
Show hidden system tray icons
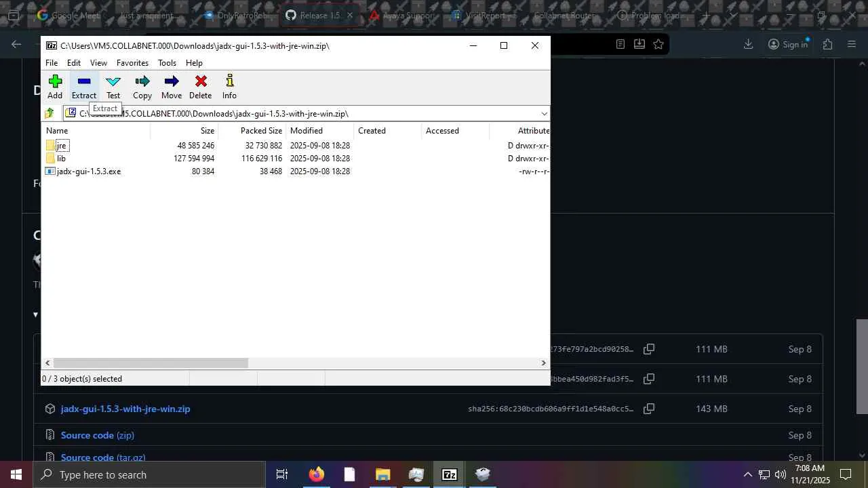point(747,474)
